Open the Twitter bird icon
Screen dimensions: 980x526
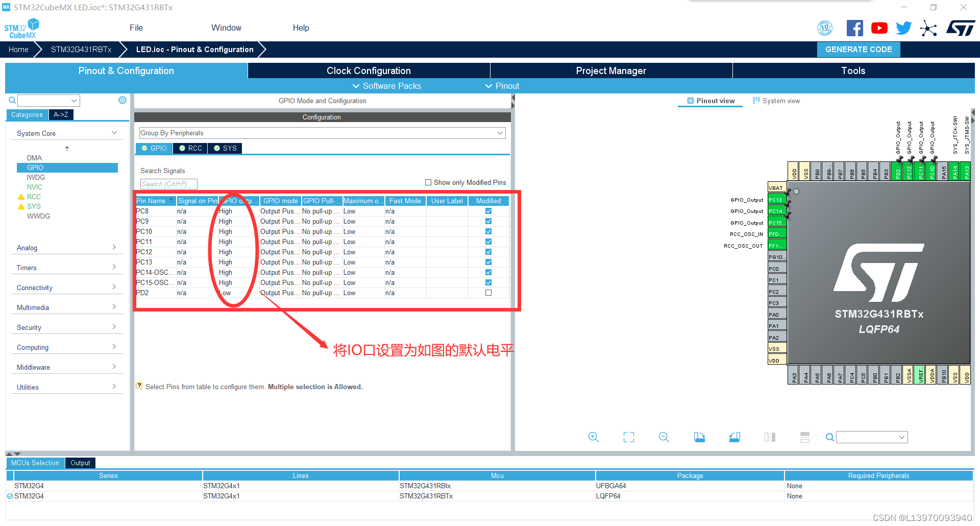click(x=903, y=28)
